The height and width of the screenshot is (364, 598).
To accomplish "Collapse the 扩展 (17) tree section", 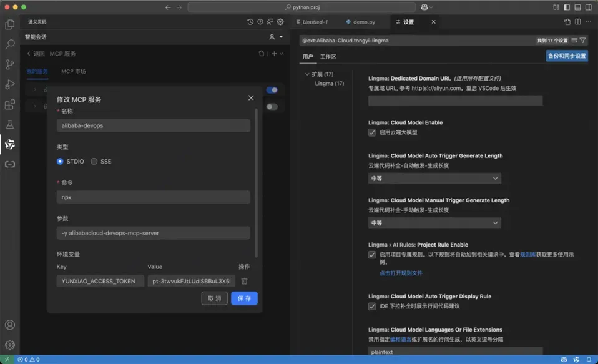I will (x=307, y=74).
